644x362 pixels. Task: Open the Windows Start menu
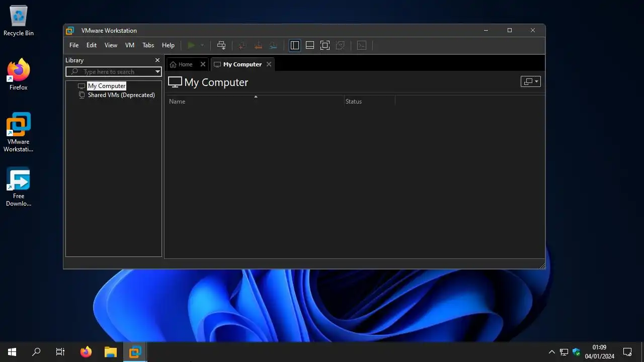(x=12, y=352)
